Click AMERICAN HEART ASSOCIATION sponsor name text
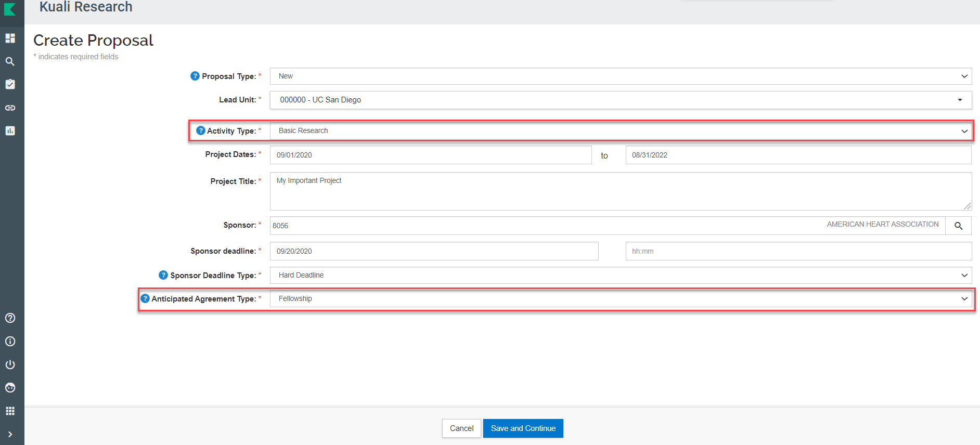 (883, 224)
